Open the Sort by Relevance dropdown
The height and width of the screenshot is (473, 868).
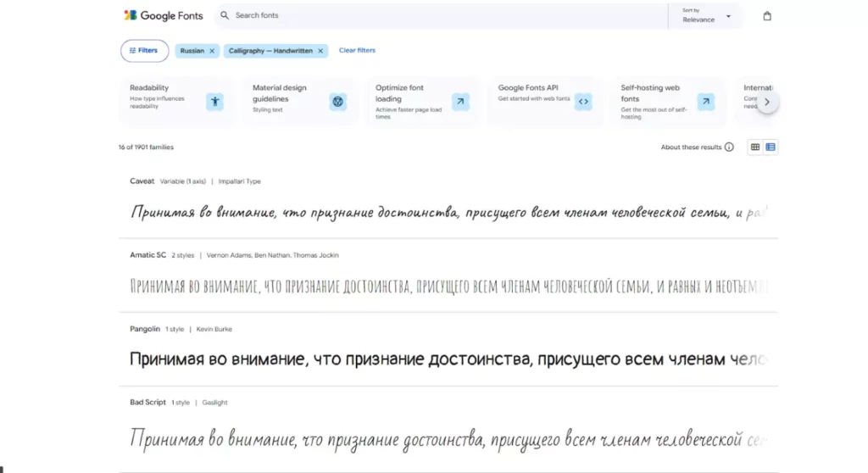706,15
